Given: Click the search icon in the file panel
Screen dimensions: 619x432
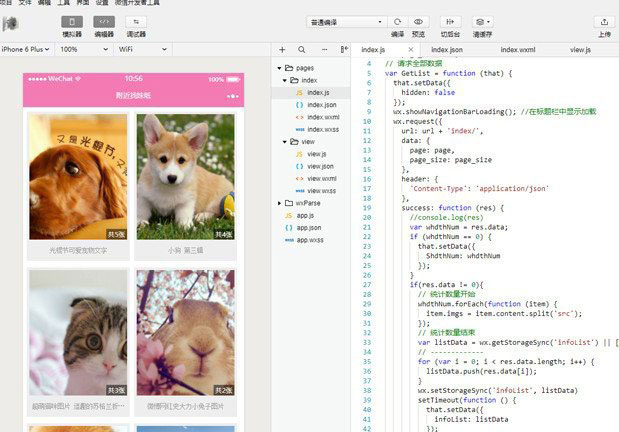Looking at the screenshot, I should click(x=304, y=48).
